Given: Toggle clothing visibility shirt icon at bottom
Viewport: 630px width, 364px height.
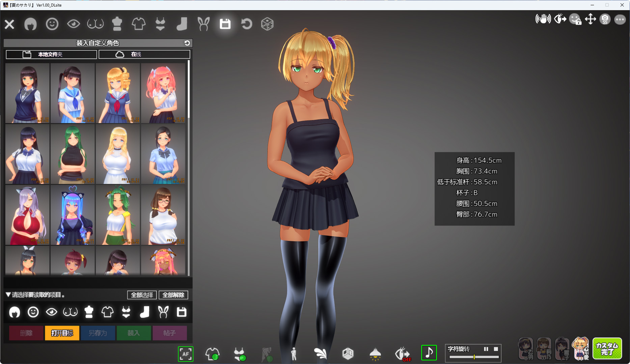Looking at the screenshot, I should 213,354.
